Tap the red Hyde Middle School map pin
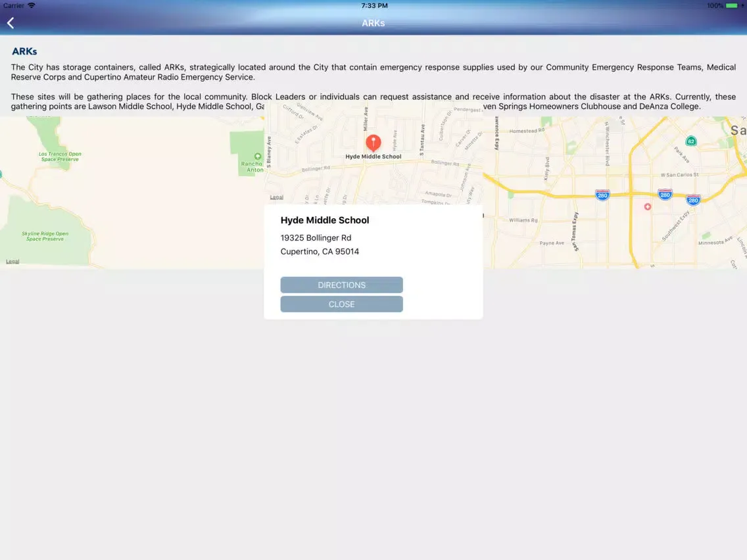Viewport: 747px width, 560px height. tap(373, 143)
